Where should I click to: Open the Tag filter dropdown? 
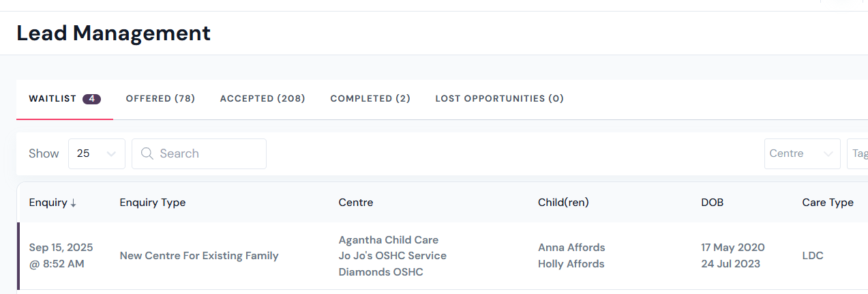(857, 153)
